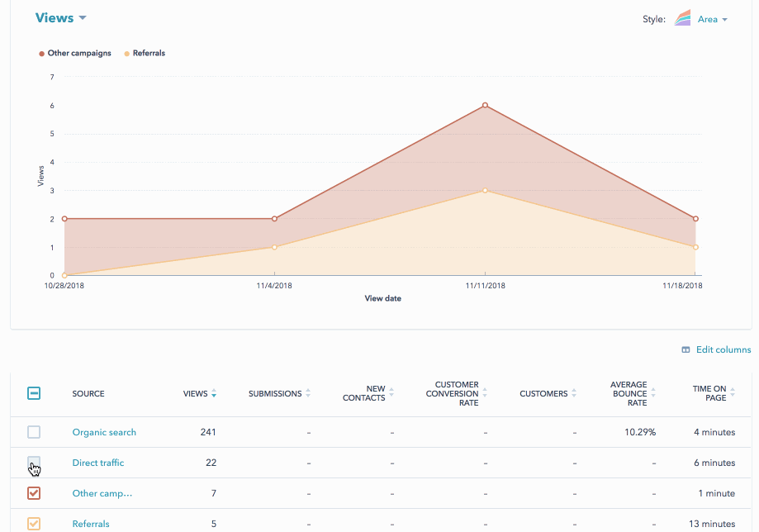Open the Organic search source link
This screenshot has width=759, height=532.
pyautogui.click(x=104, y=432)
